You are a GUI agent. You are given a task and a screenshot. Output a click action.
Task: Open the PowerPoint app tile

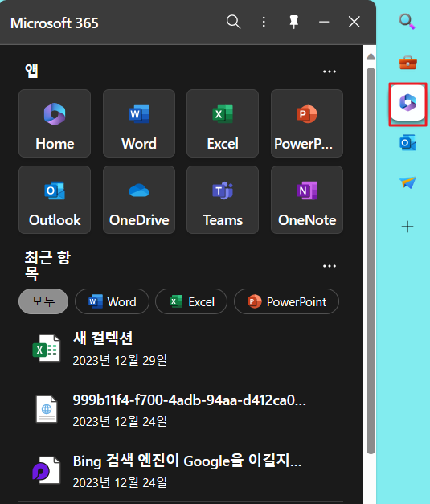[x=307, y=124]
